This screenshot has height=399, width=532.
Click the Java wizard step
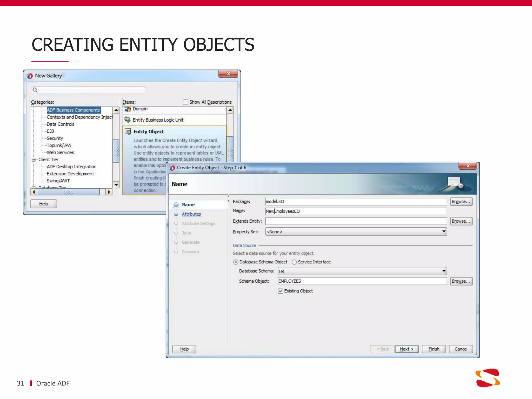[x=186, y=233]
